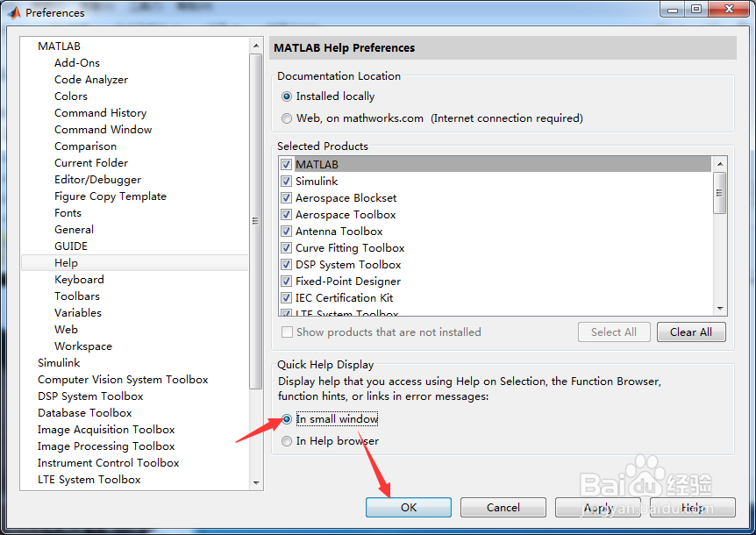Select Simulink node in left tree
This screenshot has width=756, height=535.
click(x=59, y=363)
